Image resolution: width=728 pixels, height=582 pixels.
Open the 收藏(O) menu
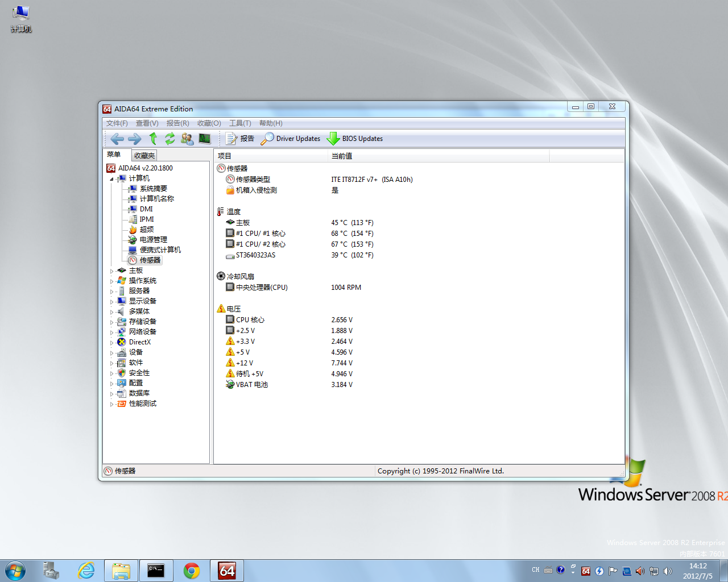[x=209, y=123]
